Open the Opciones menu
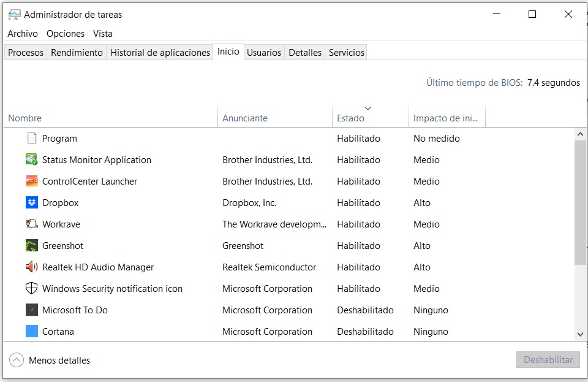 point(66,34)
